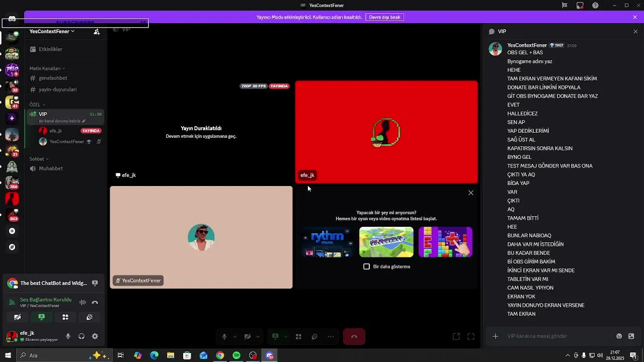Open Spotify from the taskbar
644x362 pixels.
pos(236,355)
